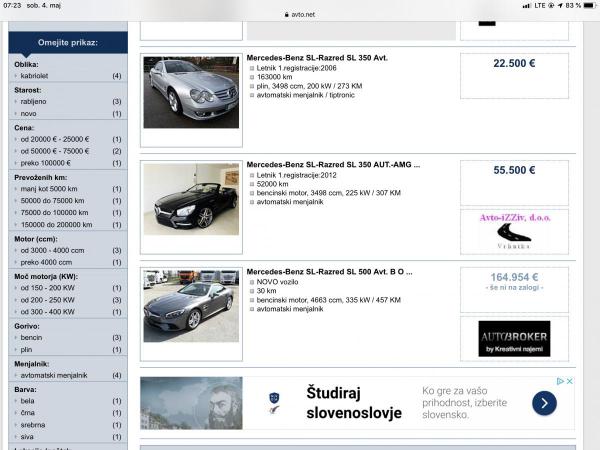
Task: Choose the preko 100000 € price filter
Action: click(x=45, y=163)
